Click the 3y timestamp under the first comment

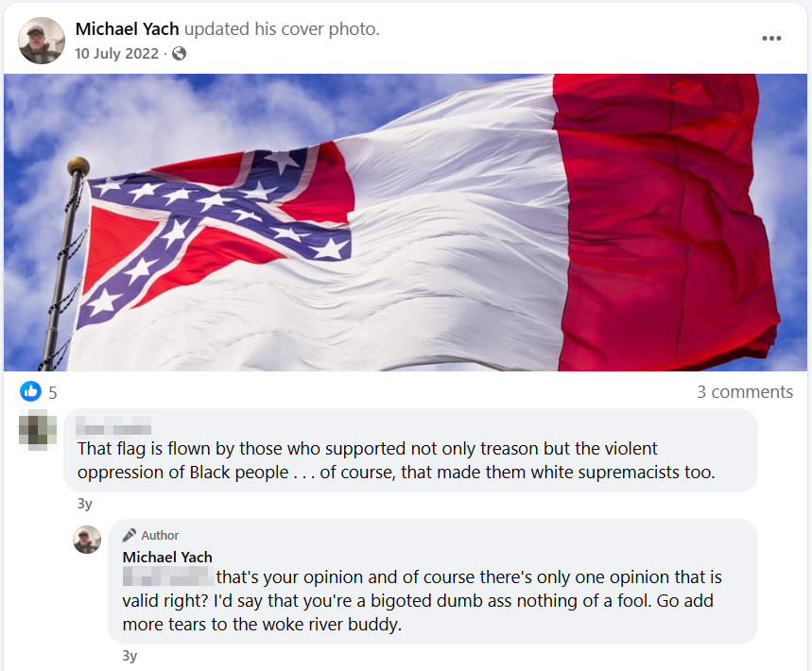pyautogui.click(x=85, y=504)
